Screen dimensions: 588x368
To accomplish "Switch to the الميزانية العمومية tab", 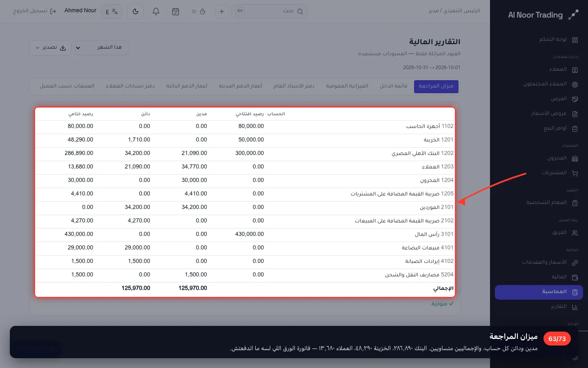I will (347, 86).
